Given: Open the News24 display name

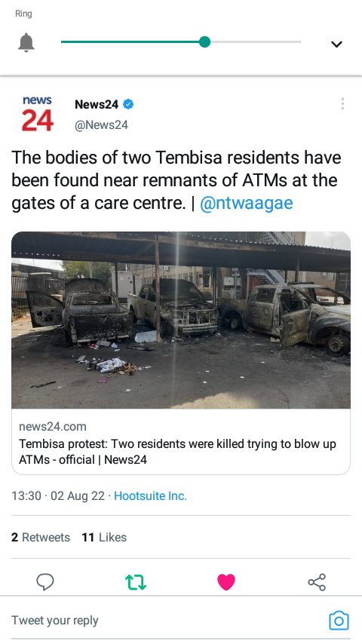Looking at the screenshot, I should point(97,104).
